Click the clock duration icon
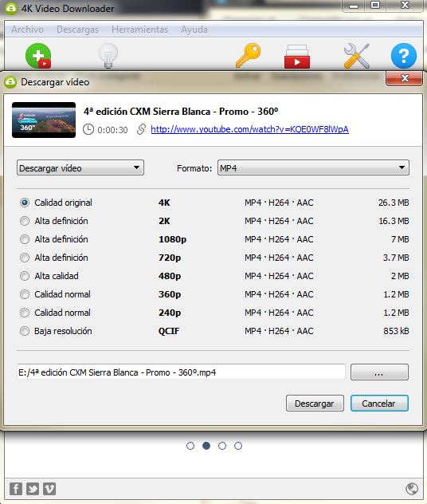This screenshot has height=504, width=427. pos(88,129)
